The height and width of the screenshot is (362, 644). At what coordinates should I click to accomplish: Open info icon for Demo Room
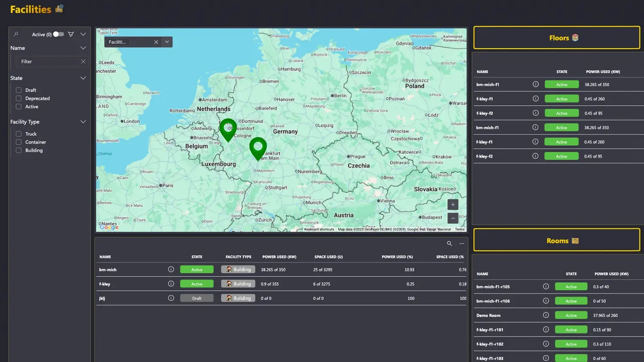pyautogui.click(x=546, y=315)
